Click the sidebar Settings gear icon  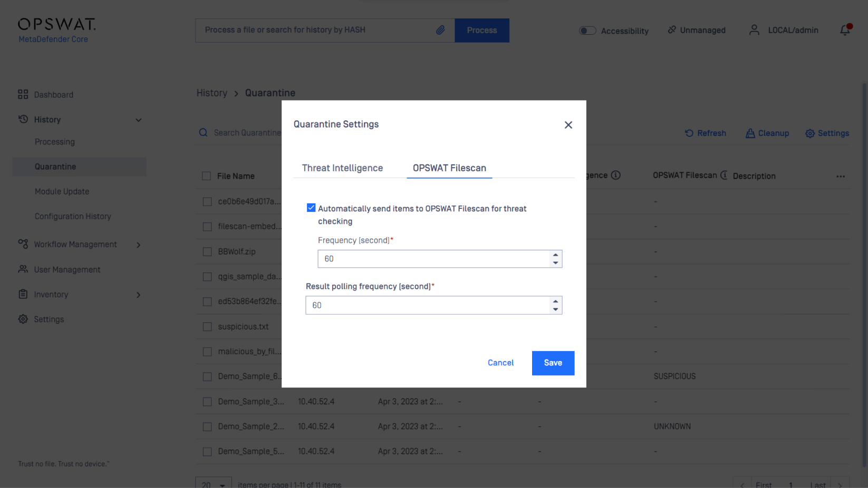(23, 319)
